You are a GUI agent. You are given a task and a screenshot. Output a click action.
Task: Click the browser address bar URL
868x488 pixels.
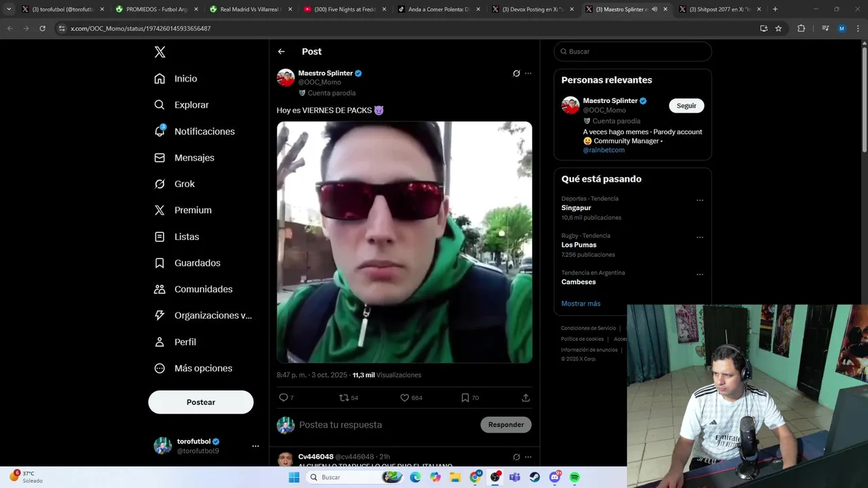140,28
